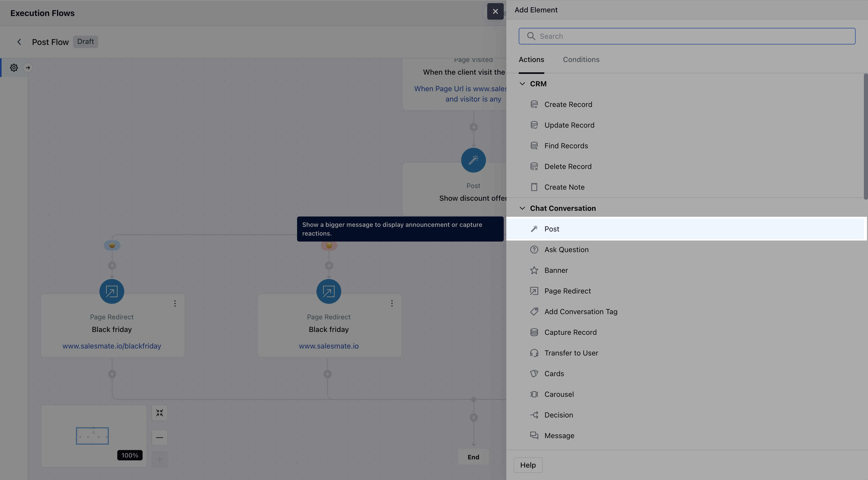Collapse the CRM section

click(522, 84)
